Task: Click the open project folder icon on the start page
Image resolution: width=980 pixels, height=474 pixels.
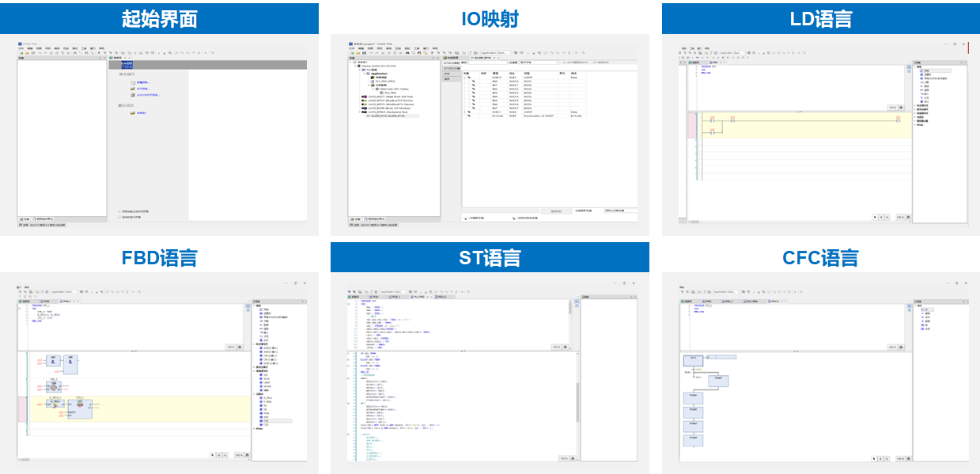Action: coord(133,89)
